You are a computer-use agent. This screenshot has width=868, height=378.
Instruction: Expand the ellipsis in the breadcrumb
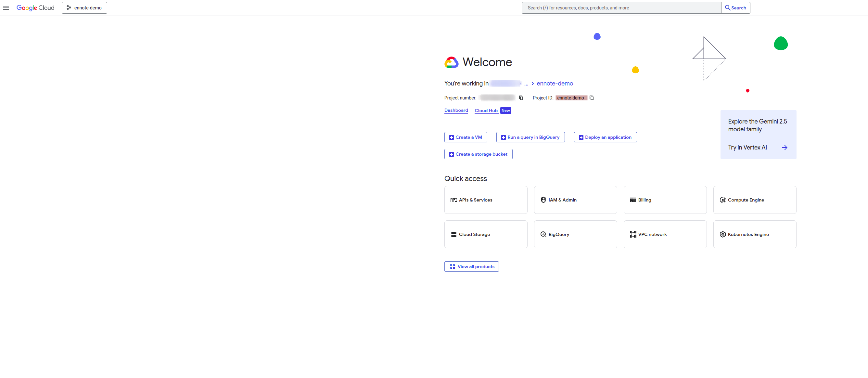[526, 84]
